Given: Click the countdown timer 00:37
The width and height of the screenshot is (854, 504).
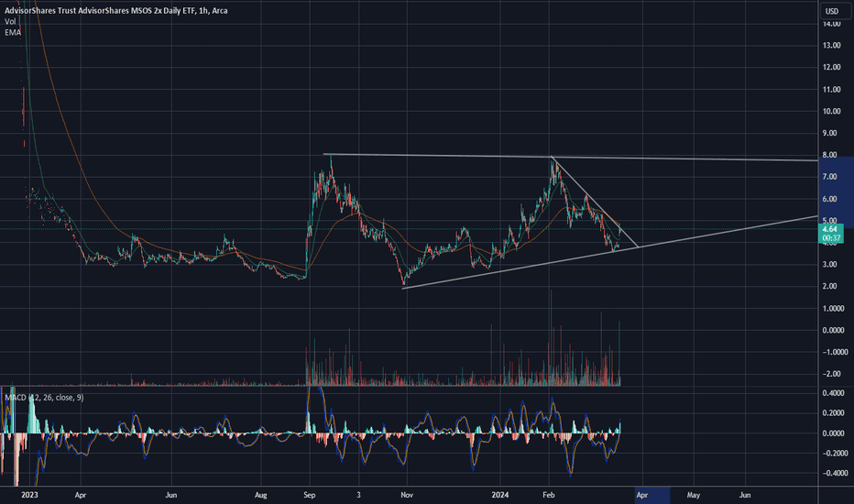Looking at the screenshot, I should [x=831, y=238].
